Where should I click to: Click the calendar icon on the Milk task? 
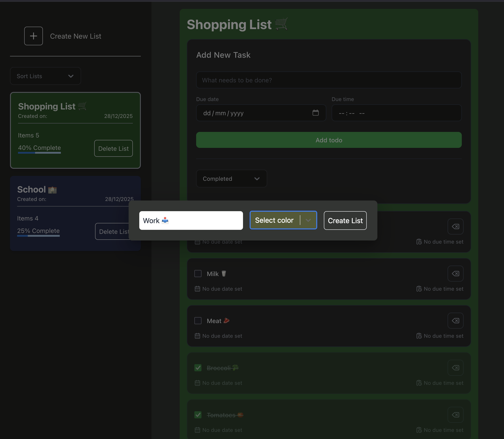(x=197, y=289)
